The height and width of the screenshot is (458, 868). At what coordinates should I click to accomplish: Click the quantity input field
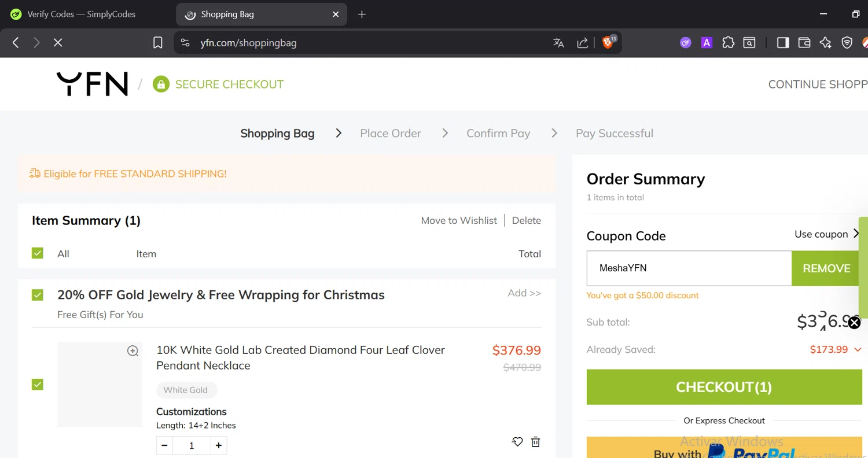coord(192,445)
